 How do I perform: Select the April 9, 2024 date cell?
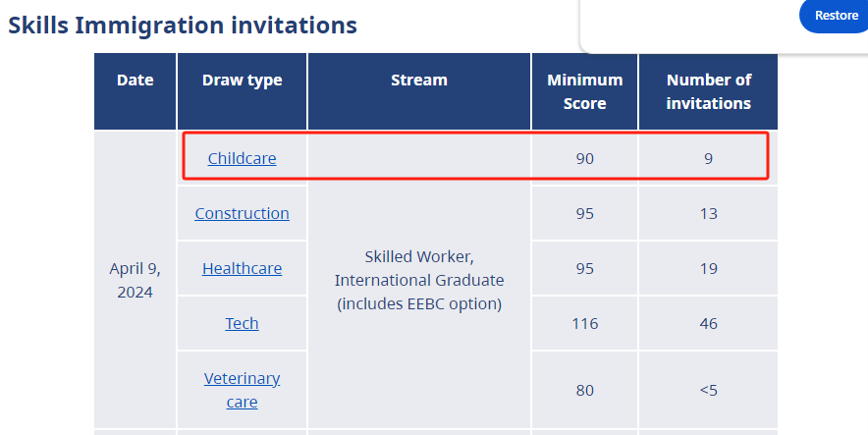[x=135, y=280]
